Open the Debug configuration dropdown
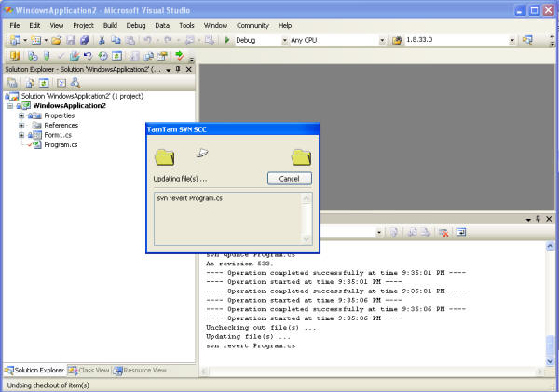 (284, 41)
